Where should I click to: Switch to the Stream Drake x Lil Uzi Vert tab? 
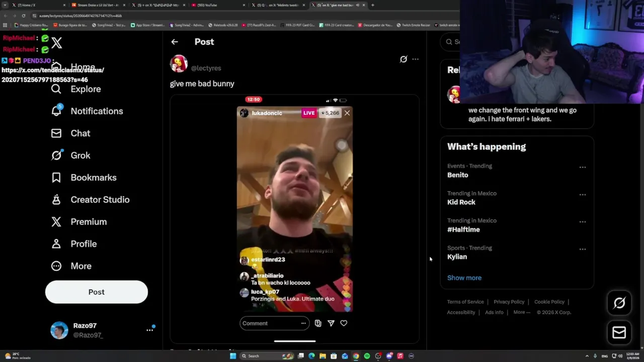(x=97, y=5)
